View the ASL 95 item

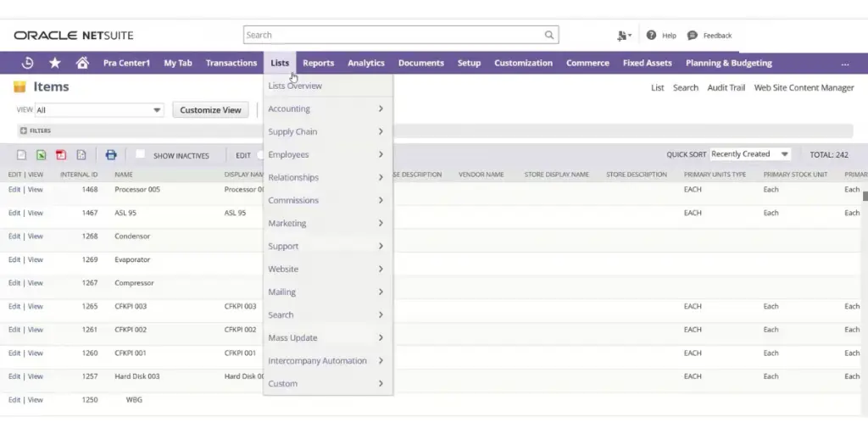click(36, 213)
